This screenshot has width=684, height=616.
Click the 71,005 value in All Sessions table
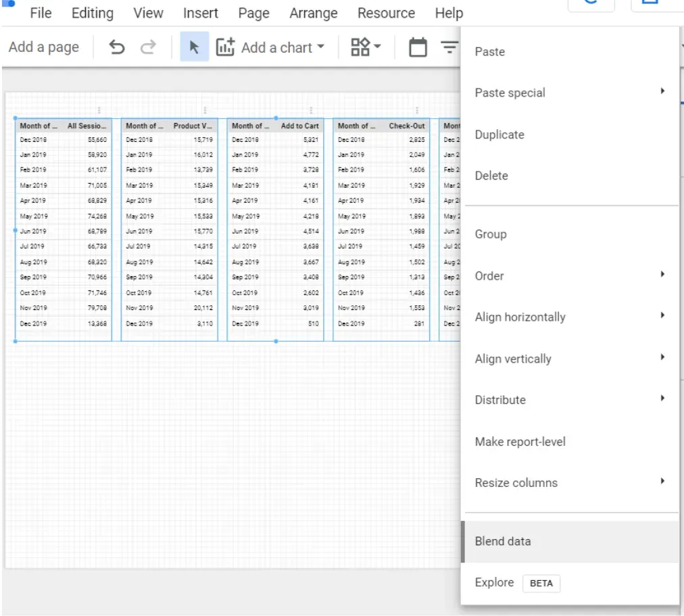pos(97,185)
